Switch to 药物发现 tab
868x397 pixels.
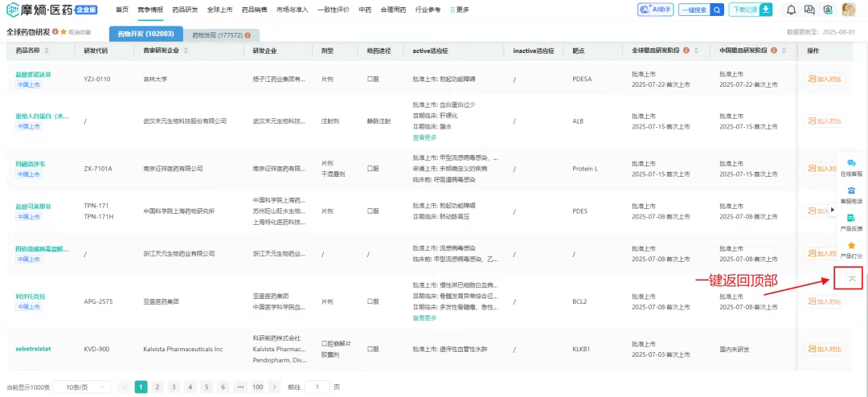(217, 35)
